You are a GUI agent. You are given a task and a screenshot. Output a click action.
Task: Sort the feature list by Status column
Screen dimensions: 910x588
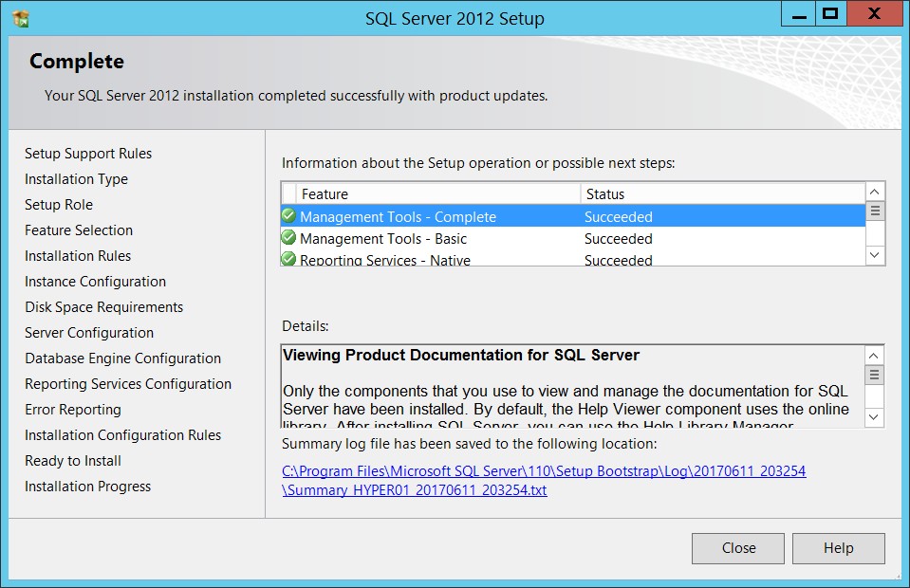coord(722,193)
